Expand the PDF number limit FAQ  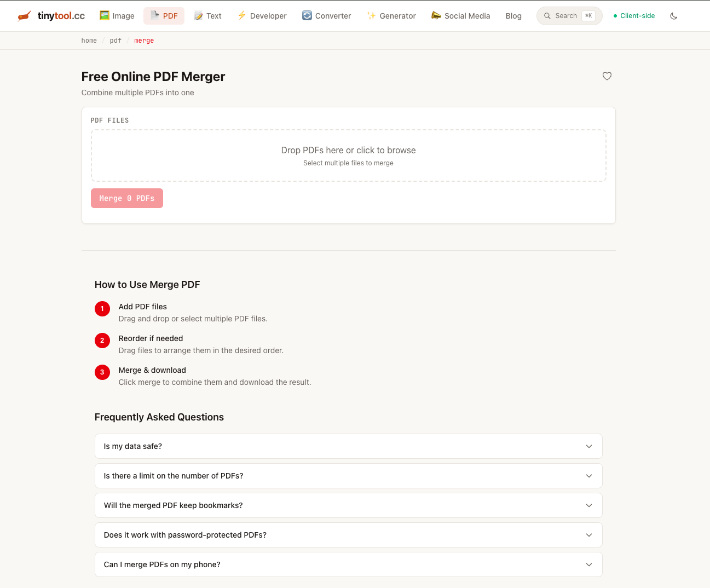(348, 475)
